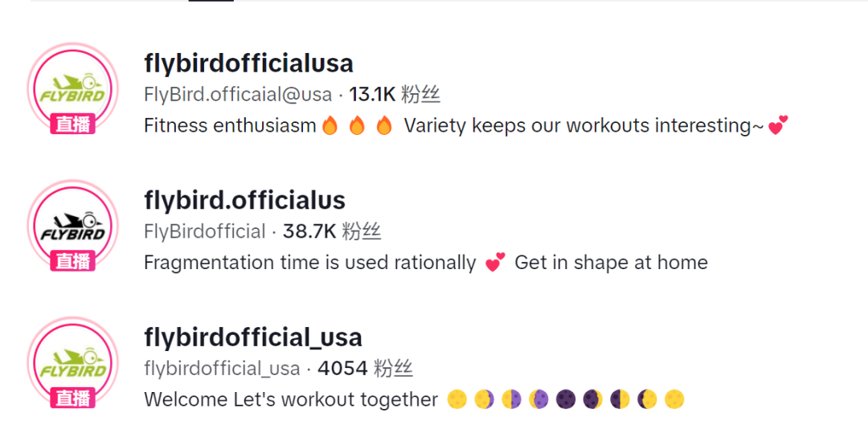Click the pink hearts emoji after "interesting~"
This screenshot has height=433, width=868.
pos(778,126)
